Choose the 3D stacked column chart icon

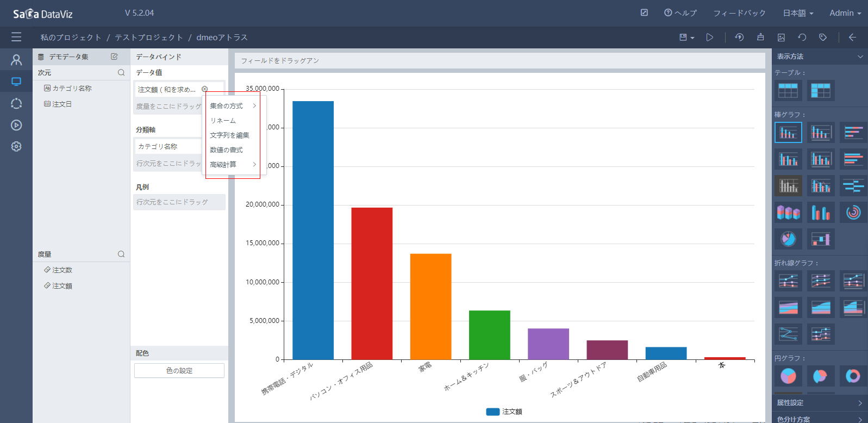click(x=788, y=213)
